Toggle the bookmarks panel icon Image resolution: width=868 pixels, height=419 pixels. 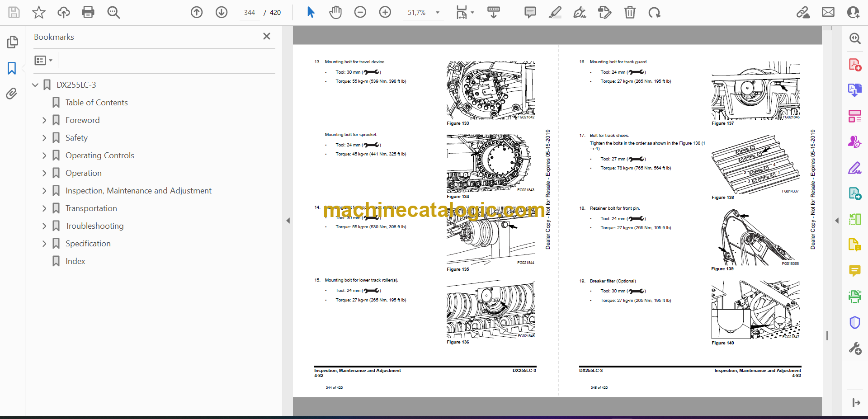tap(12, 68)
